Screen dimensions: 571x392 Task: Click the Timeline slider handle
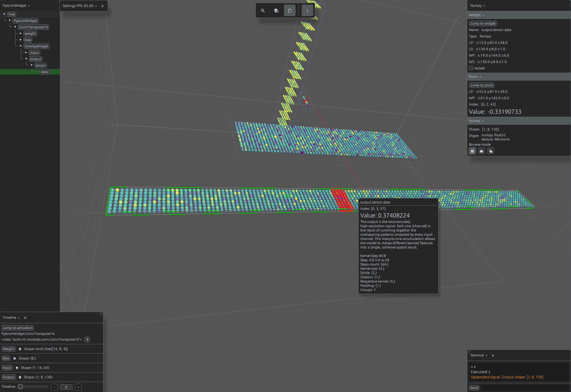click(x=20, y=387)
